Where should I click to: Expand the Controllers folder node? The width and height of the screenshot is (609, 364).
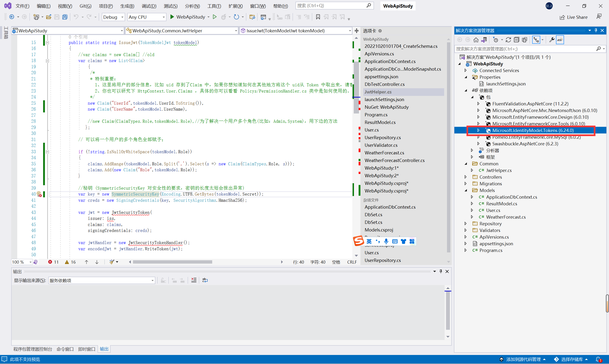[x=466, y=177]
